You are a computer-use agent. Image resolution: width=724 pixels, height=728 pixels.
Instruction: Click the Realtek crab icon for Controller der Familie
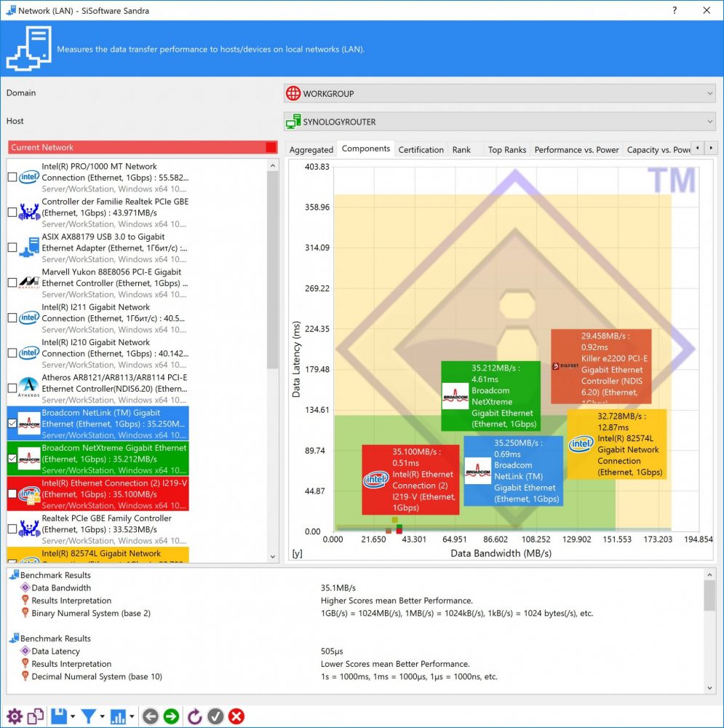click(29, 212)
